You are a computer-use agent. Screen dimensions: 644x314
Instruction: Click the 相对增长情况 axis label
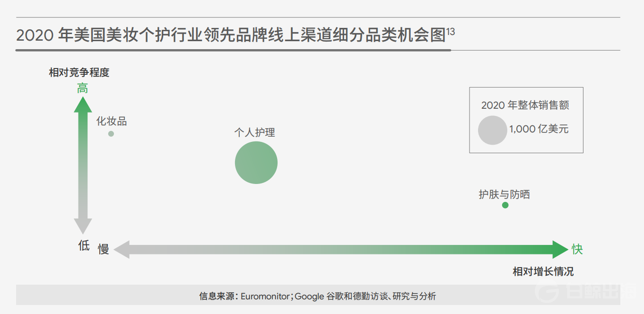[x=543, y=271]
